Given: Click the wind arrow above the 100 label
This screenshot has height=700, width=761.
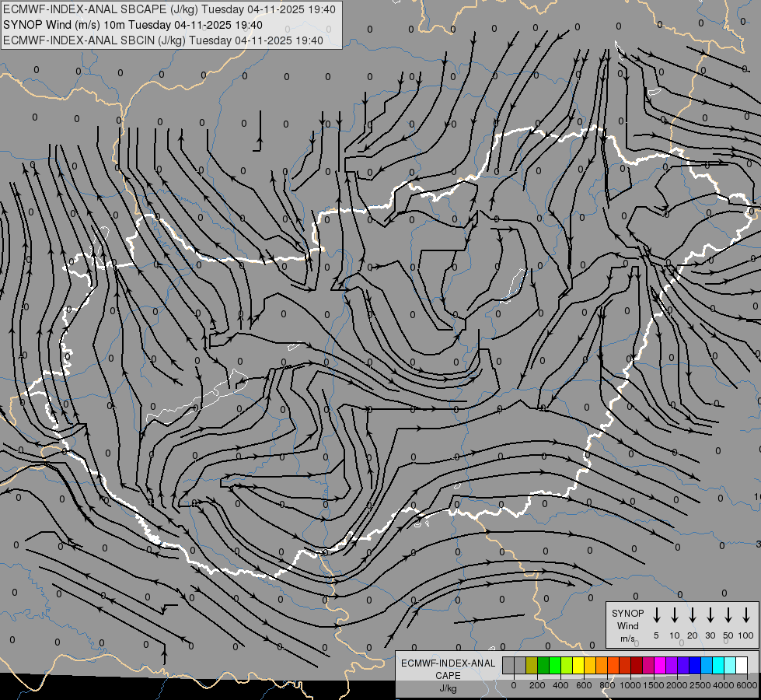Looking at the screenshot, I should [x=746, y=615].
